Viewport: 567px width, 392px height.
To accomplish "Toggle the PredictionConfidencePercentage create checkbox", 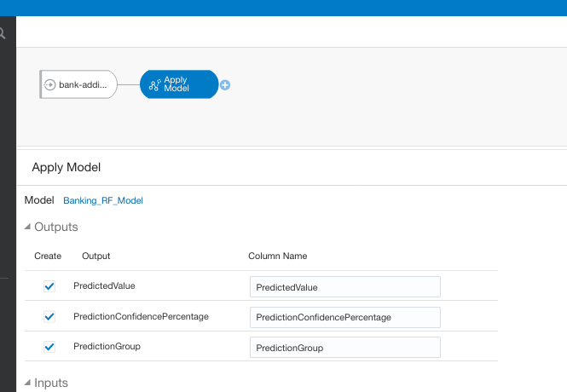I will pyautogui.click(x=49, y=317).
